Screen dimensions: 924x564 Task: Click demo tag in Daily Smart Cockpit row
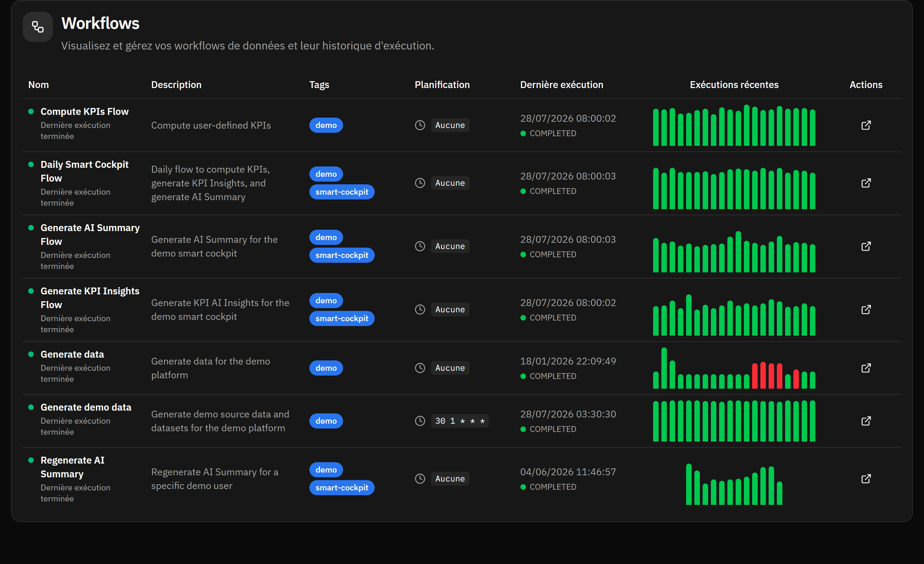(x=326, y=174)
